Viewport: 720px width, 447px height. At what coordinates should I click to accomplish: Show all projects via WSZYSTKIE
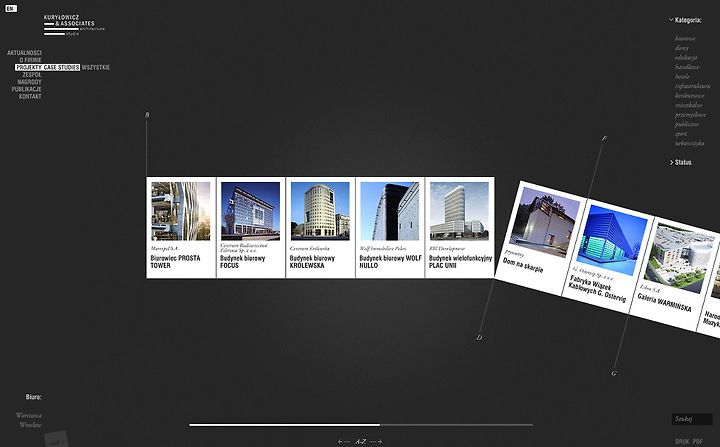point(96,68)
